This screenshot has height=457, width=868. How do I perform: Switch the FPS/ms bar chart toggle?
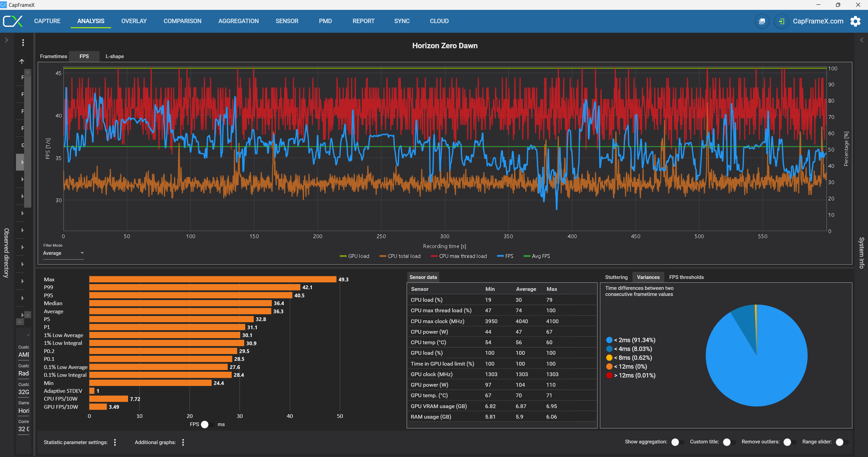pyautogui.click(x=207, y=424)
